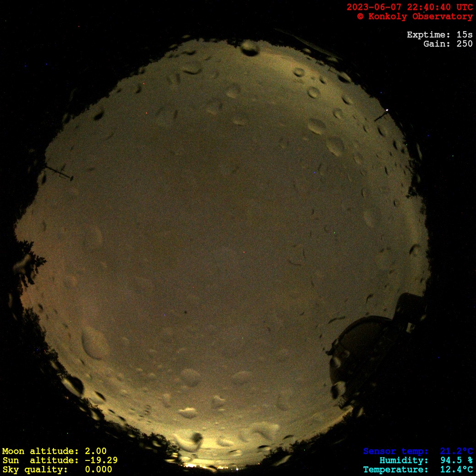
Task: Select the Moon altitude value
Action: (x=54, y=451)
